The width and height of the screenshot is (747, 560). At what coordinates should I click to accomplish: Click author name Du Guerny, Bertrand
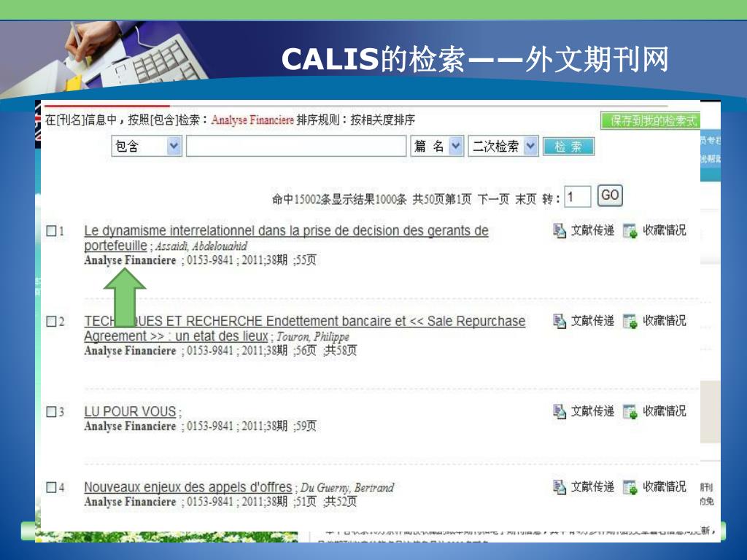pyautogui.click(x=347, y=488)
